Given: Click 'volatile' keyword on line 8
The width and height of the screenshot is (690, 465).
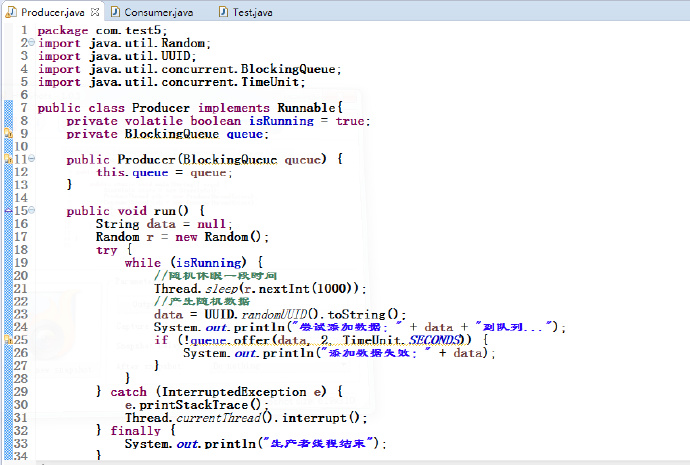Looking at the screenshot, I should pos(154,121).
